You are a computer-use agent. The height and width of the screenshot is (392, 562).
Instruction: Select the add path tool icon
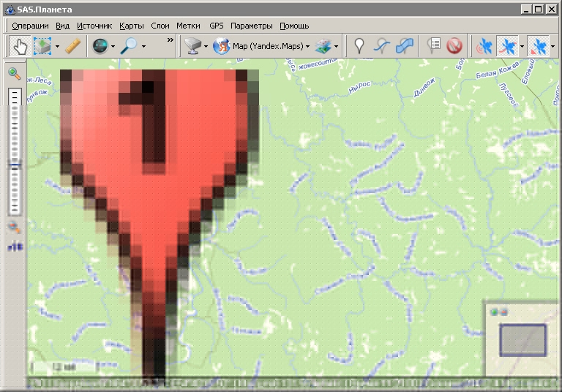coord(381,46)
